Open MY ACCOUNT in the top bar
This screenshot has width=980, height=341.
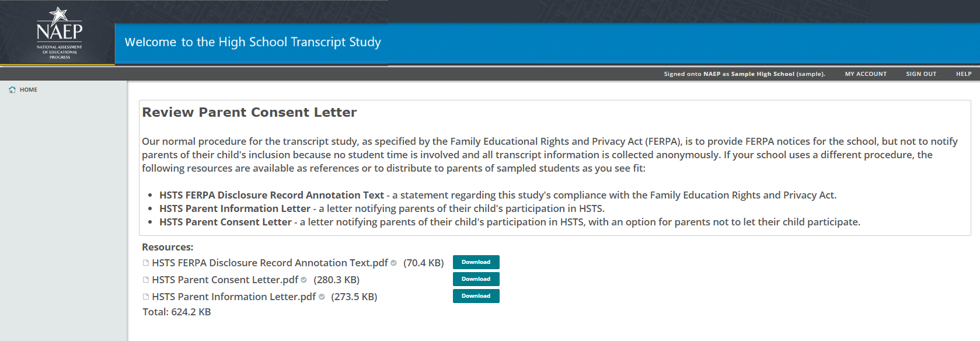click(866, 74)
